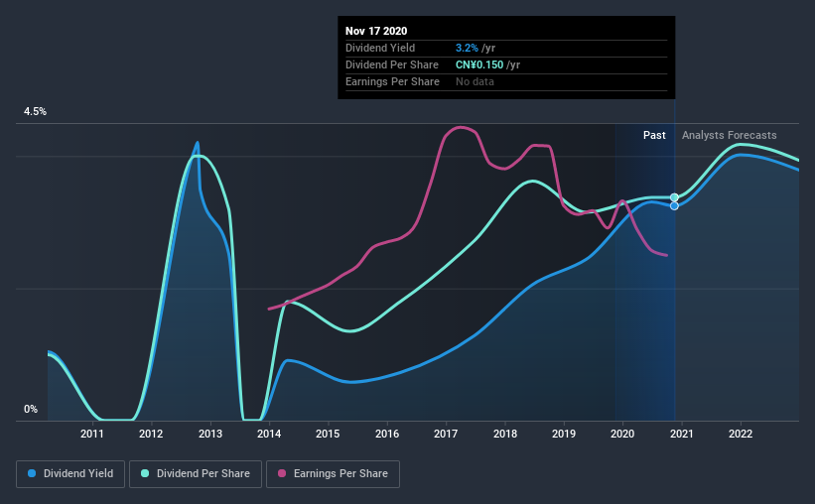This screenshot has height=504, width=815.
Task: Select the blue Dividend Yield data point marker
Action: pyautogui.click(x=674, y=205)
